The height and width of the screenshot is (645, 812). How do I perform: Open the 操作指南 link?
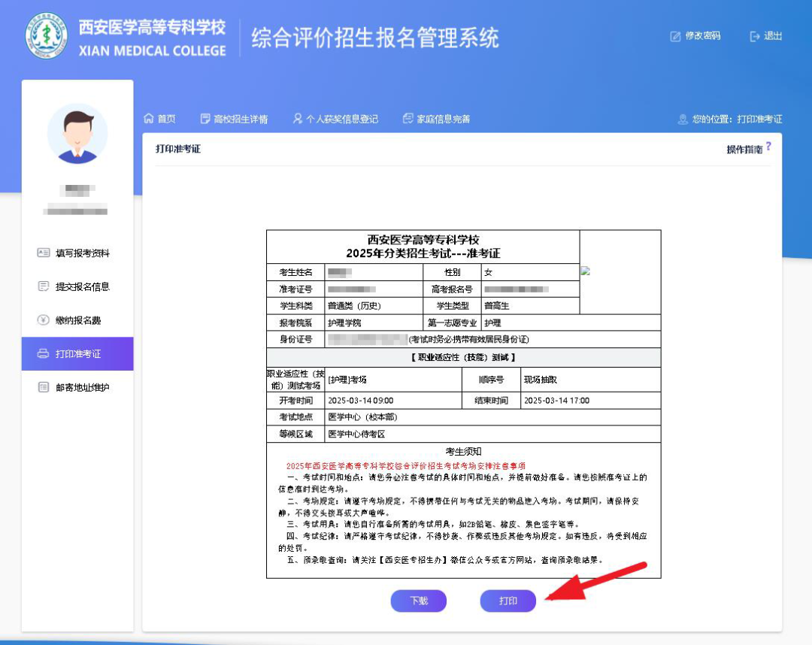click(x=744, y=150)
